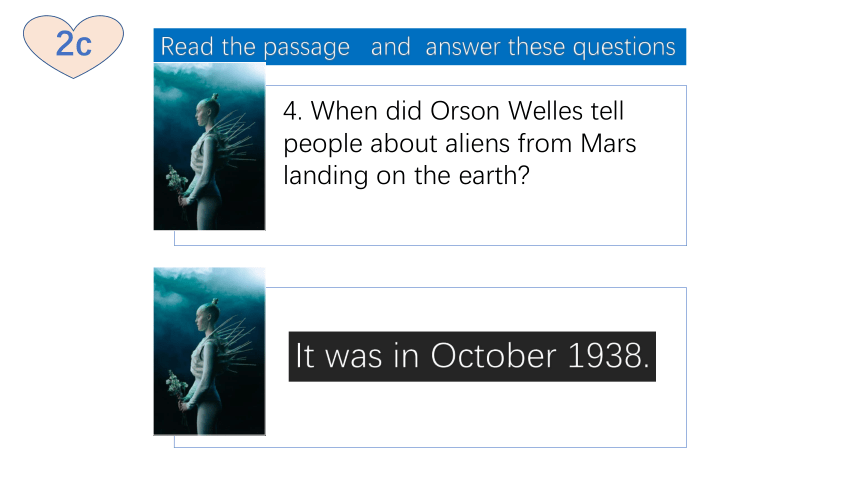Viewport: 860px width, 484px height.
Task: Click the question 4 text block
Action: tap(459, 143)
